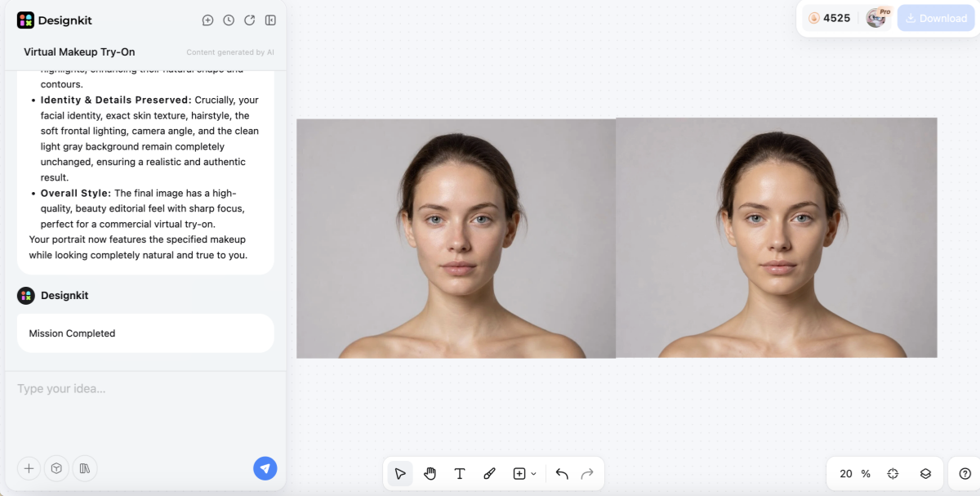
Task: Click the Download button
Action: pos(936,18)
